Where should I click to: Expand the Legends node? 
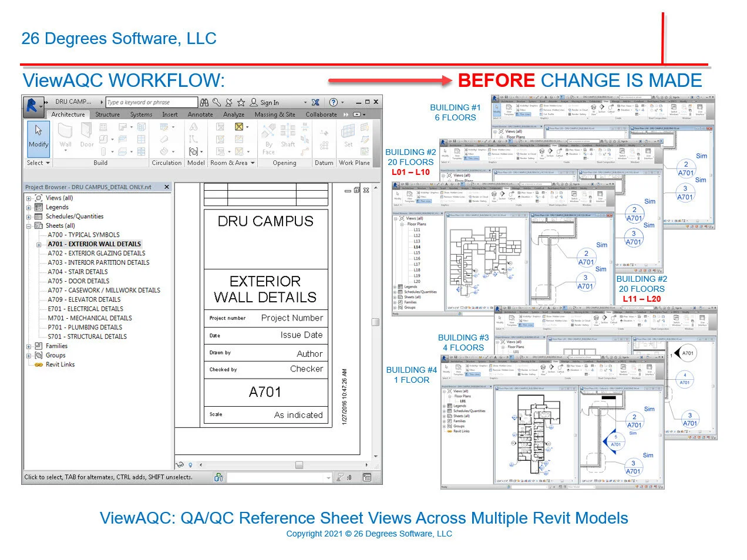tap(28, 208)
